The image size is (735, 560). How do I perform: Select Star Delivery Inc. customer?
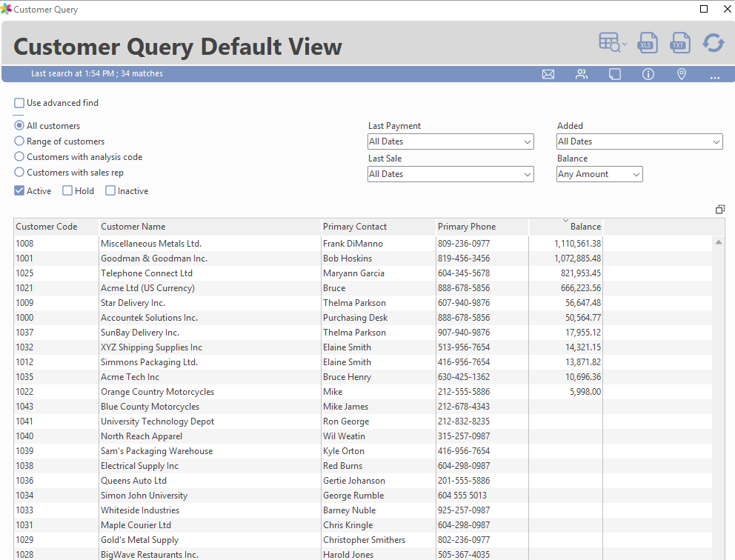133,303
